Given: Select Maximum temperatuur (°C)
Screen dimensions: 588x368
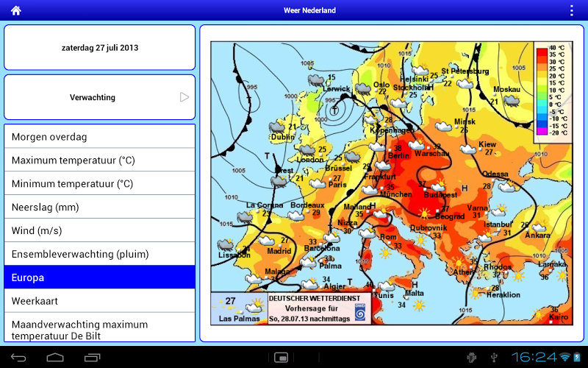Looking at the screenshot, I should click(100, 160).
